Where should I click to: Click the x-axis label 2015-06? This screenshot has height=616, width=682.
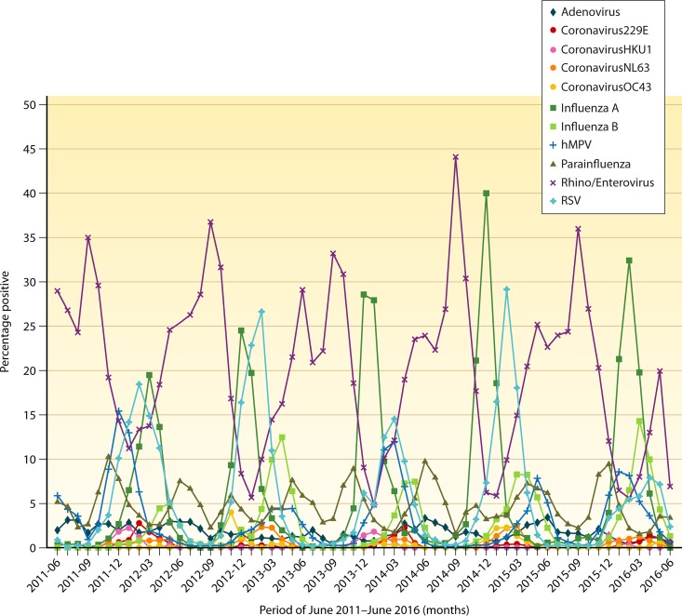click(535, 575)
